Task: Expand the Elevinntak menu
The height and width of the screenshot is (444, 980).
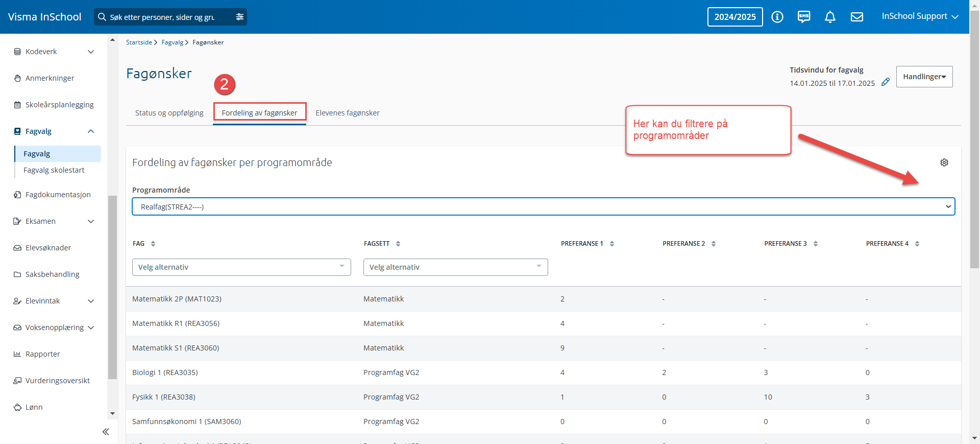Action: click(x=91, y=301)
